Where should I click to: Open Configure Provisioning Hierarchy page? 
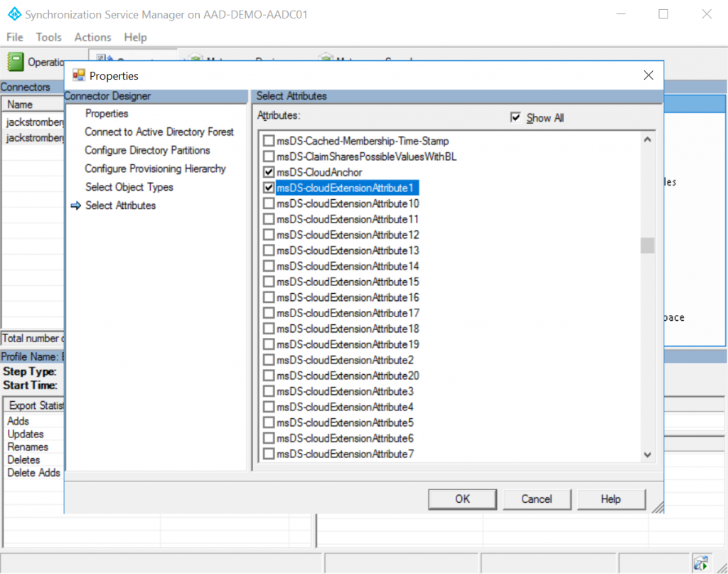[x=155, y=169]
